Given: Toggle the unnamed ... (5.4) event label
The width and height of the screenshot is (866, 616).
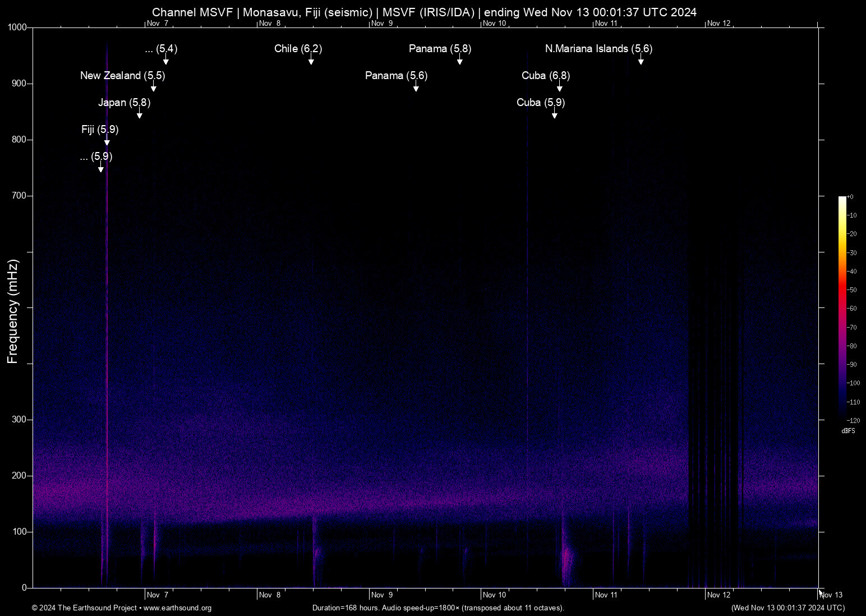Looking at the screenshot, I should coord(161,49).
